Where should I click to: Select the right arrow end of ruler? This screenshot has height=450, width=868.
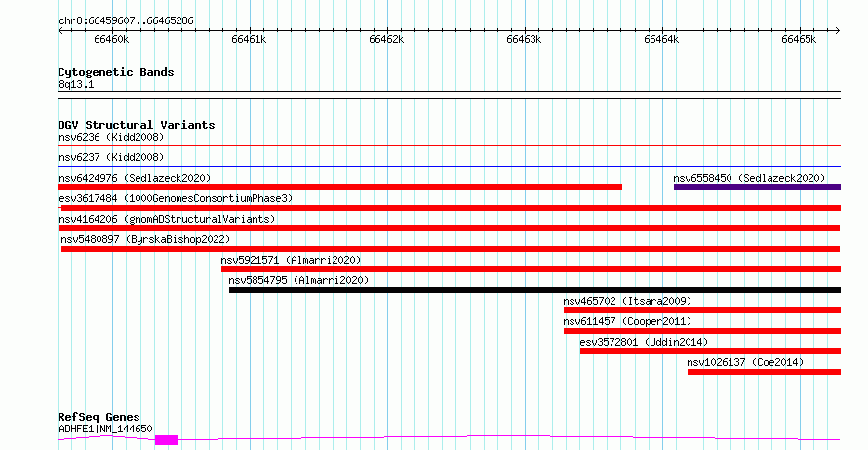pyautogui.click(x=837, y=31)
